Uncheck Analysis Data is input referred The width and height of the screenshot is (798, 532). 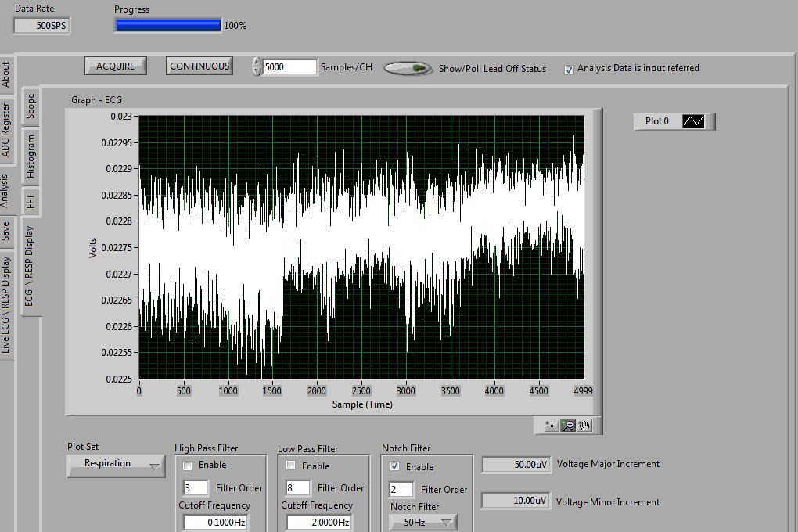569,69
